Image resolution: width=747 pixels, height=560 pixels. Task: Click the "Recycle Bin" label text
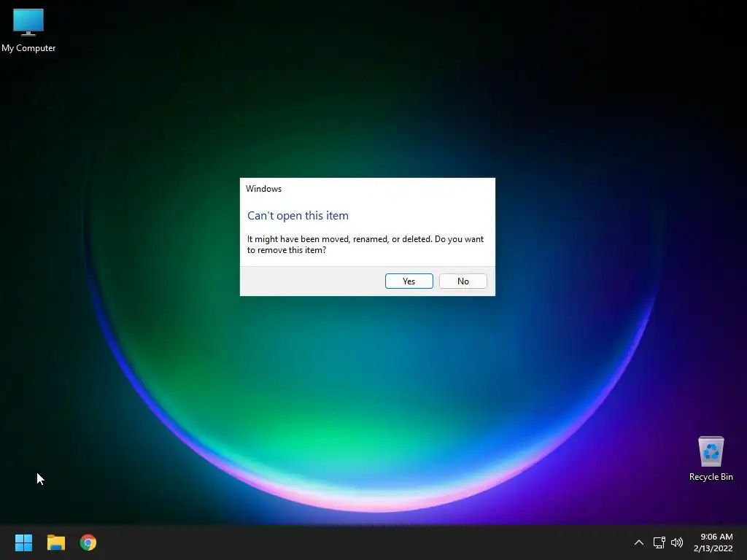tap(711, 477)
